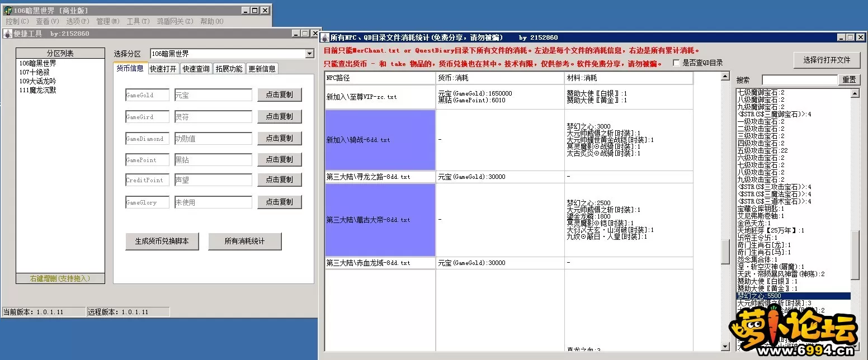Expand the 选择分区 dropdown arrow
This screenshot has height=360, width=868.
309,54
